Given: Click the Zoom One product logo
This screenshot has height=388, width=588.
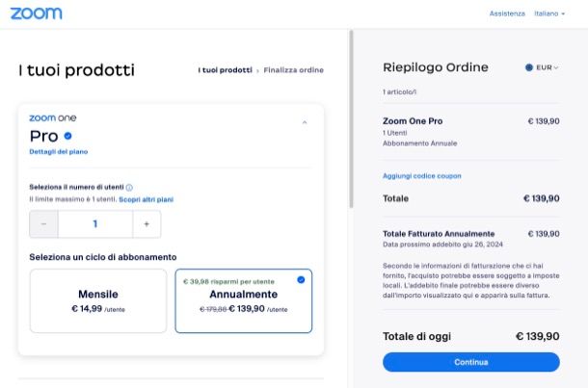Looking at the screenshot, I should point(53,118).
